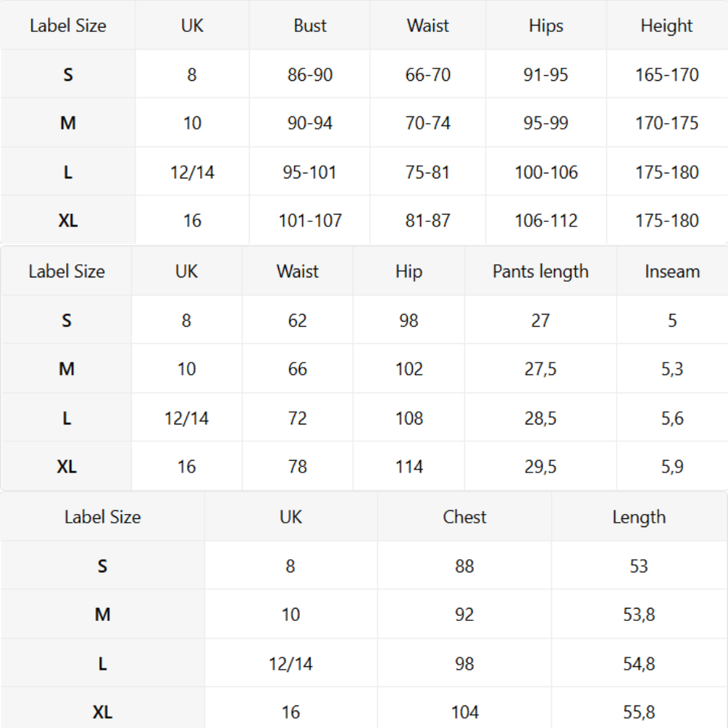
Task: Click the Length column header
Action: 638,517
